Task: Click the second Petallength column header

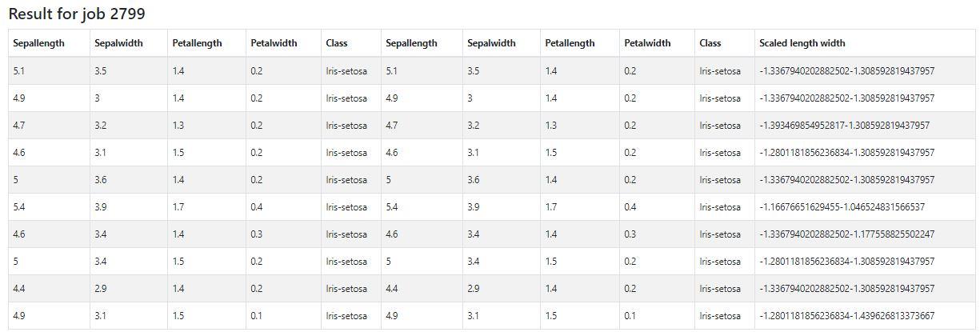Action: [570, 43]
